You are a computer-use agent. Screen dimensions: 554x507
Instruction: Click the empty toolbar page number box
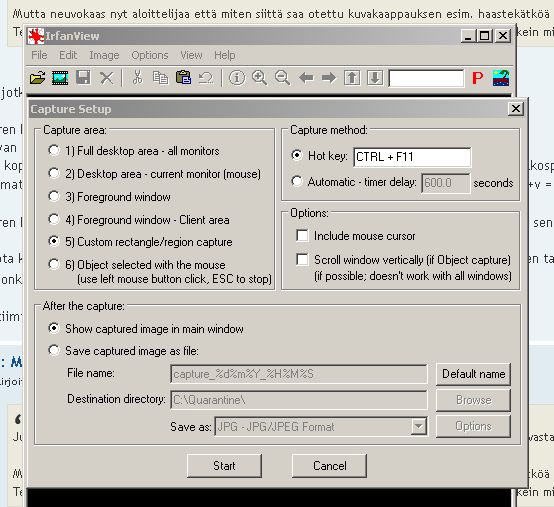426,78
